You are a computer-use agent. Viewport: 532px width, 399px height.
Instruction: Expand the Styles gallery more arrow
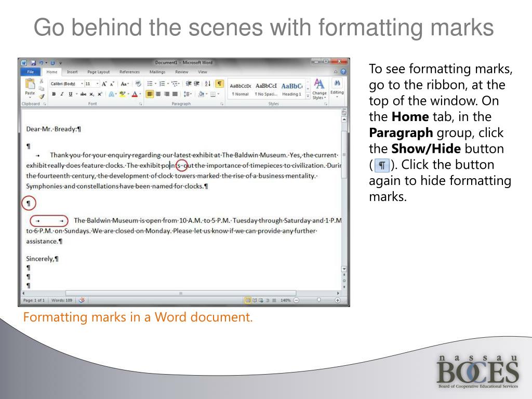coord(308,96)
